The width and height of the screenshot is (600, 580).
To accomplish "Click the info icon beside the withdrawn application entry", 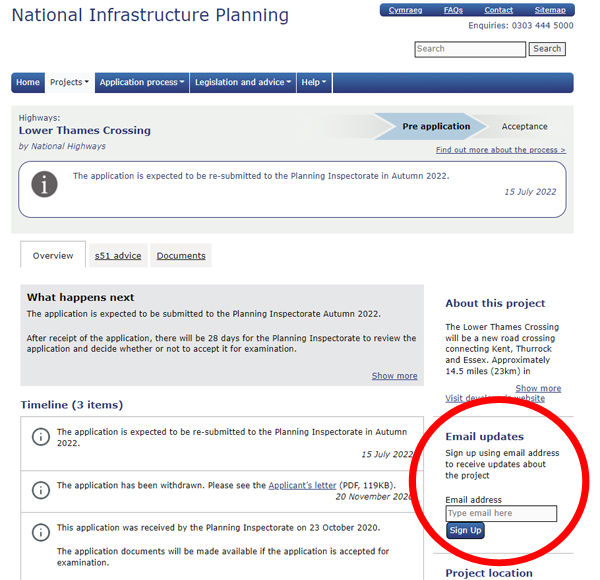I will tap(41, 490).
